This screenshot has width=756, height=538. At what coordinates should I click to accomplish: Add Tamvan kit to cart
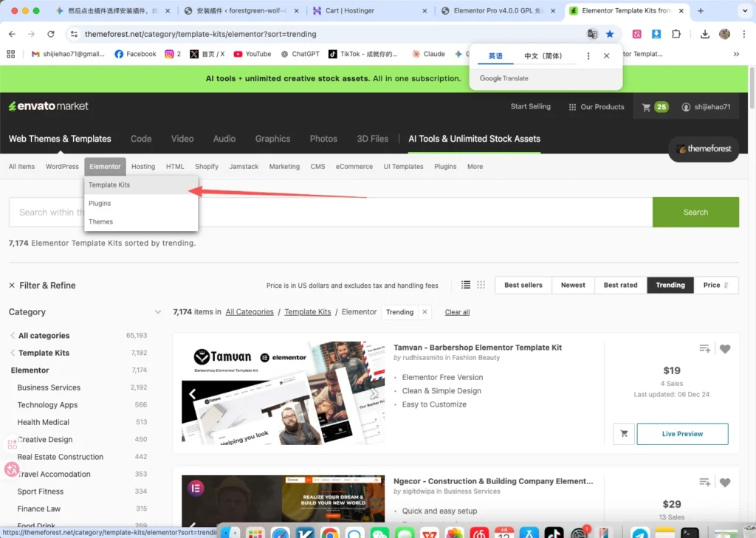[624, 434]
